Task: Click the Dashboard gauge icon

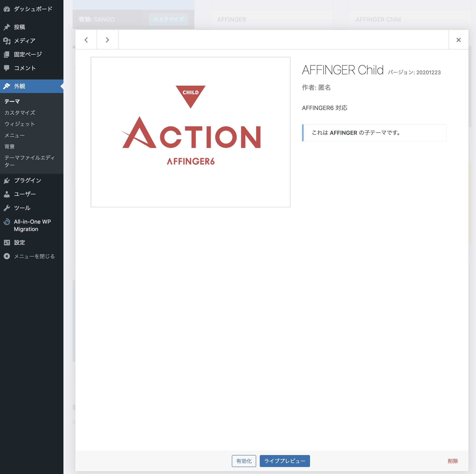Action: [x=7, y=9]
